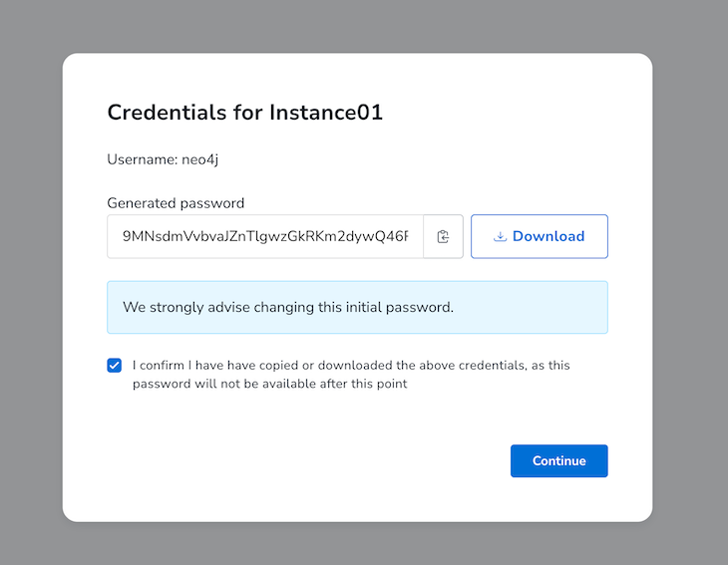
Task: Click the Download button label
Action: point(548,237)
